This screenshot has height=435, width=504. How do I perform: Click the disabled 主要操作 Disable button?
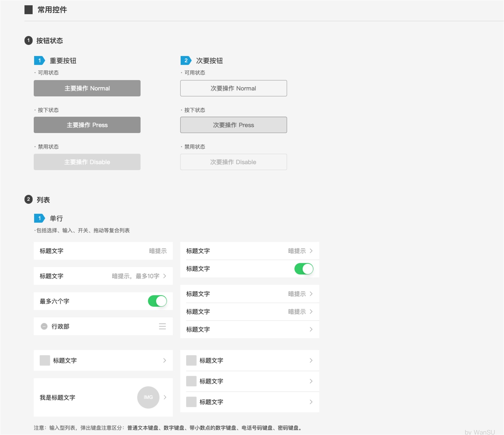click(87, 162)
